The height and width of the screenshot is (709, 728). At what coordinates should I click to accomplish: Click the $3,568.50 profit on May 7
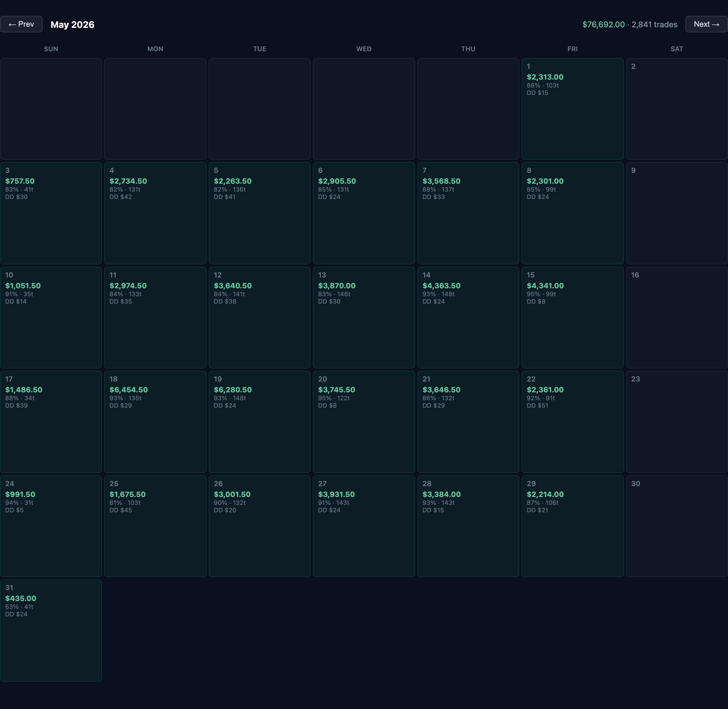tap(441, 181)
